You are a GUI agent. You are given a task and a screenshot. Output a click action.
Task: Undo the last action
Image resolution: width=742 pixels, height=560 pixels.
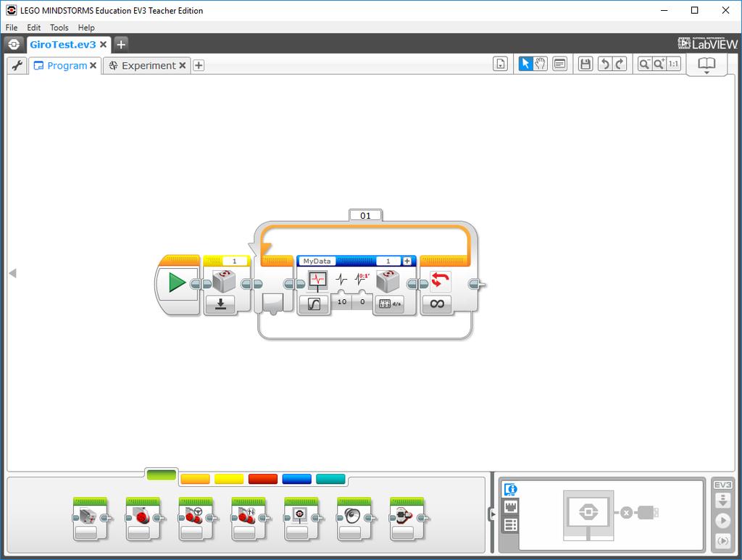605,64
